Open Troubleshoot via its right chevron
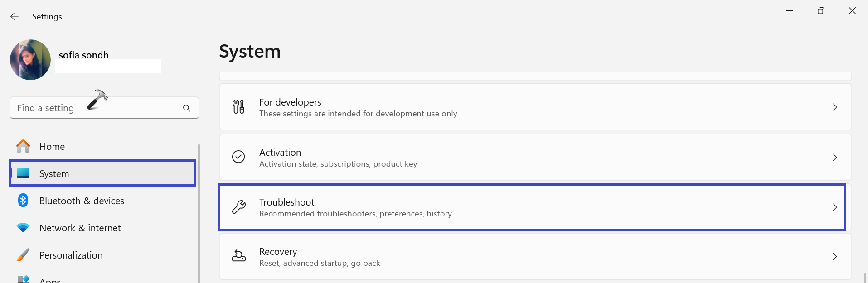Viewport: 868px width, 283px height. click(834, 207)
